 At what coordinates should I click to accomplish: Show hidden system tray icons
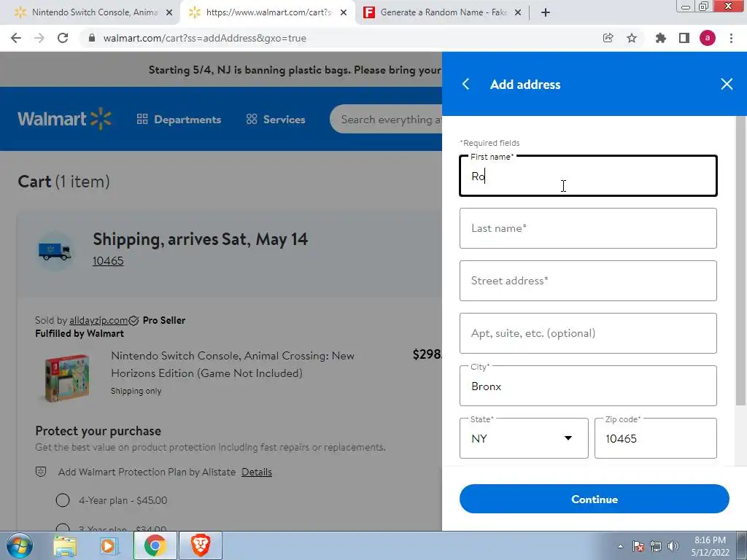pyautogui.click(x=620, y=546)
